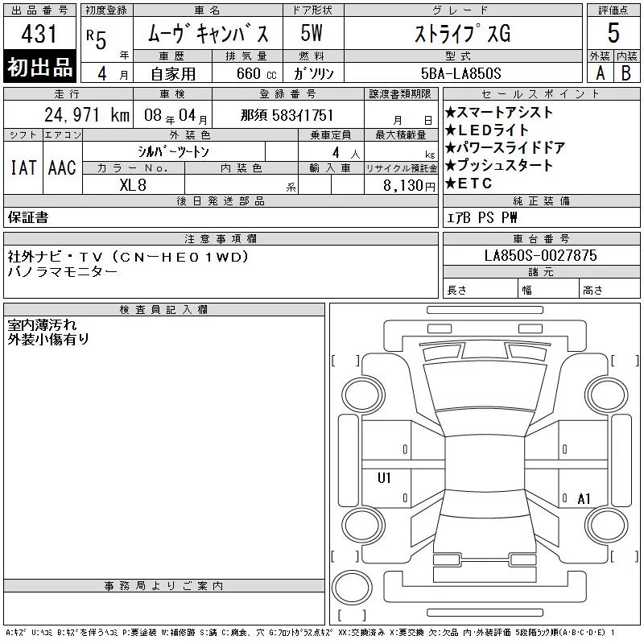Image resolution: width=644 pixels, height=644 pixels.
Task: Select the exterior grade A cell
Action: (600, 72)
